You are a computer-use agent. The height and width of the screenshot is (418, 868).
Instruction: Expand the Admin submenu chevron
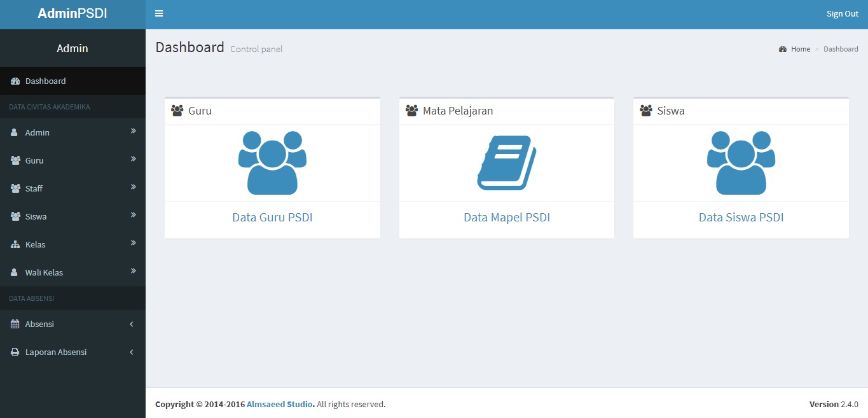click(x=133, y=131)
